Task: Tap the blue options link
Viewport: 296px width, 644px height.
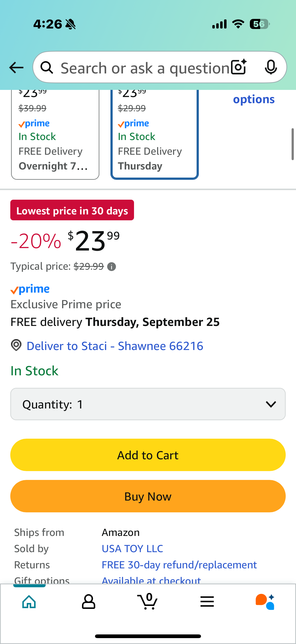Action: click(x=254, y=99)
